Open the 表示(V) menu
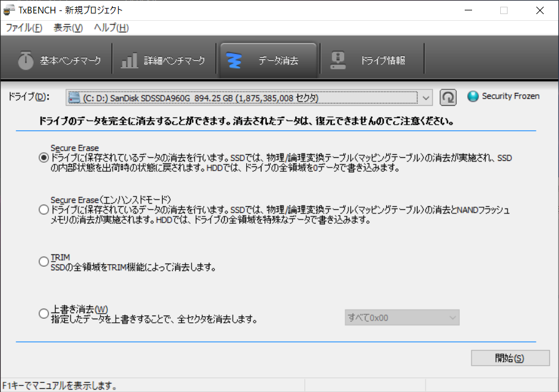 pyautogui.click(x=68, y=28)
